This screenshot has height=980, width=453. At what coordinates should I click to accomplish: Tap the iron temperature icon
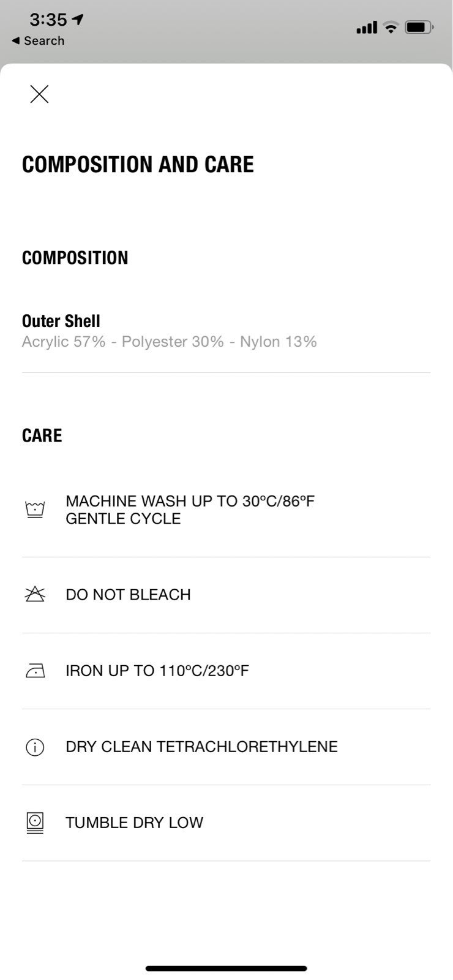(x=35, y=671)
